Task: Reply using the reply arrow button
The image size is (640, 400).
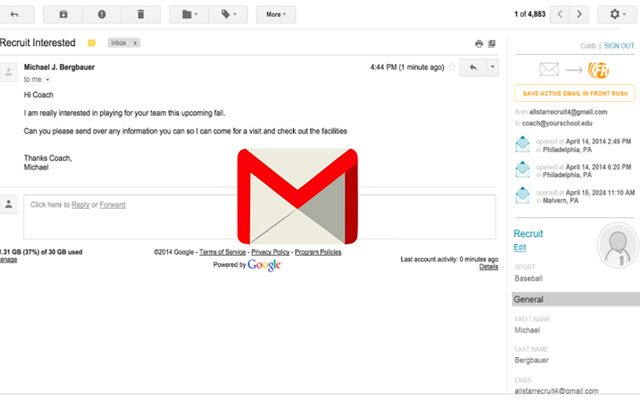Action: [473, 67]
